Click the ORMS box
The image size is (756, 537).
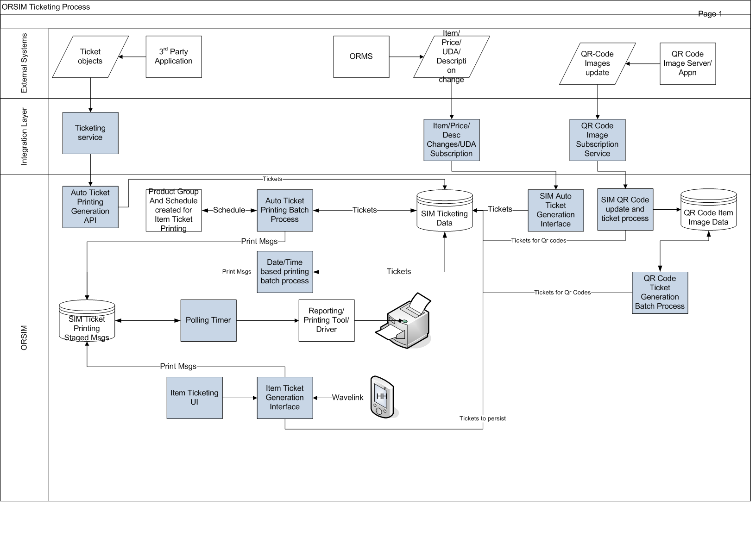click(361, 56)
